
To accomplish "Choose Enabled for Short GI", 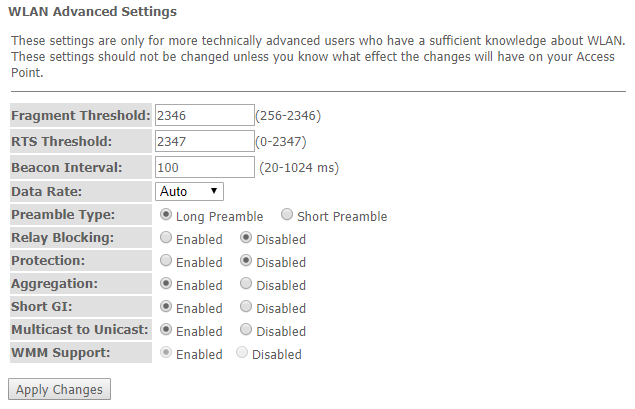I will (x=166, y=307).
